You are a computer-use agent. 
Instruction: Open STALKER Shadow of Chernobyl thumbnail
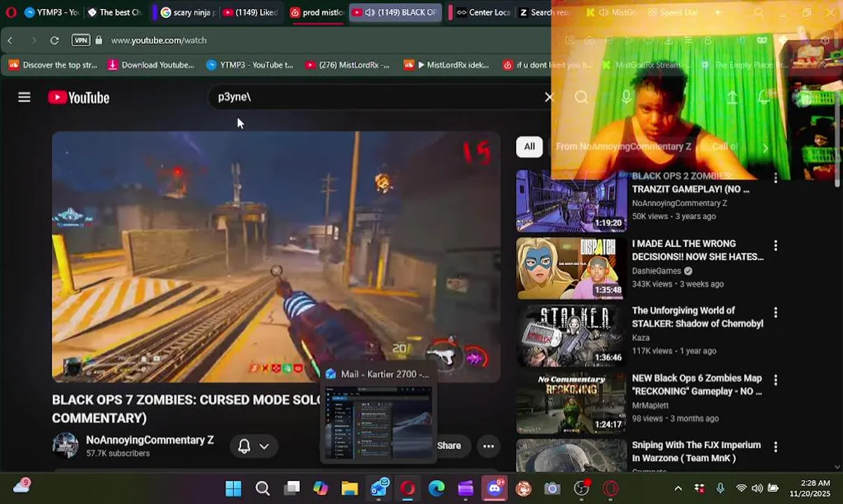[x=571, y=335]
